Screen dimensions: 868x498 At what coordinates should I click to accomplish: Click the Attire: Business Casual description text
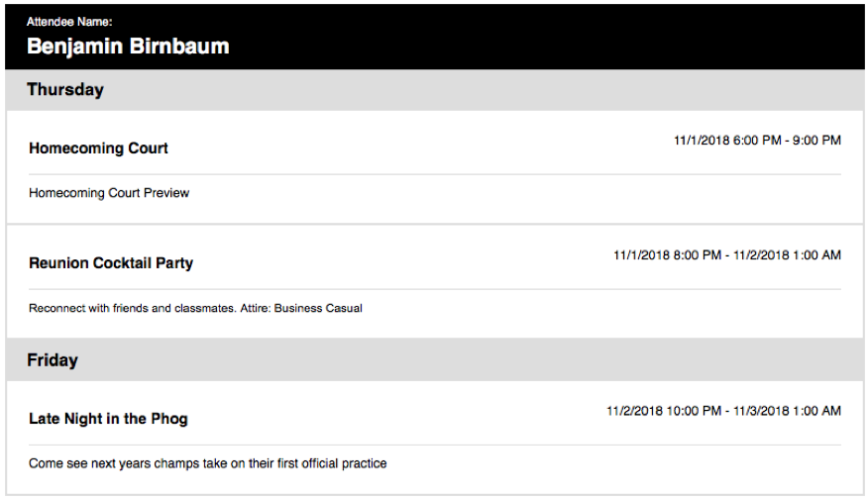tap(301, 308)
